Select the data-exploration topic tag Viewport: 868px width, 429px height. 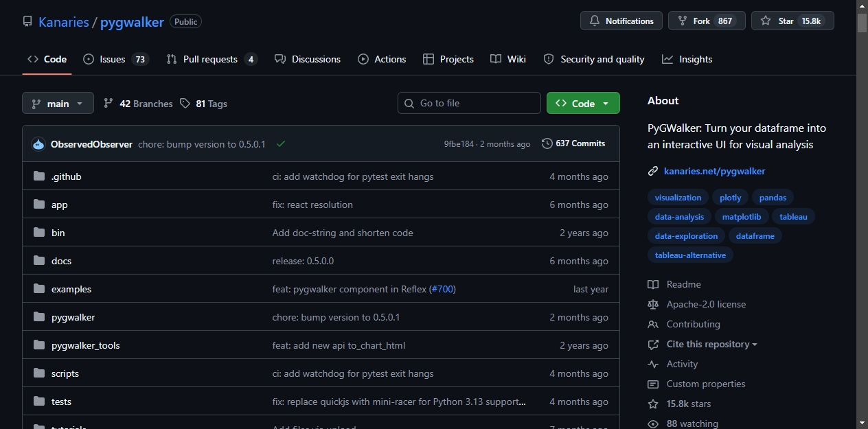[686, 236]
